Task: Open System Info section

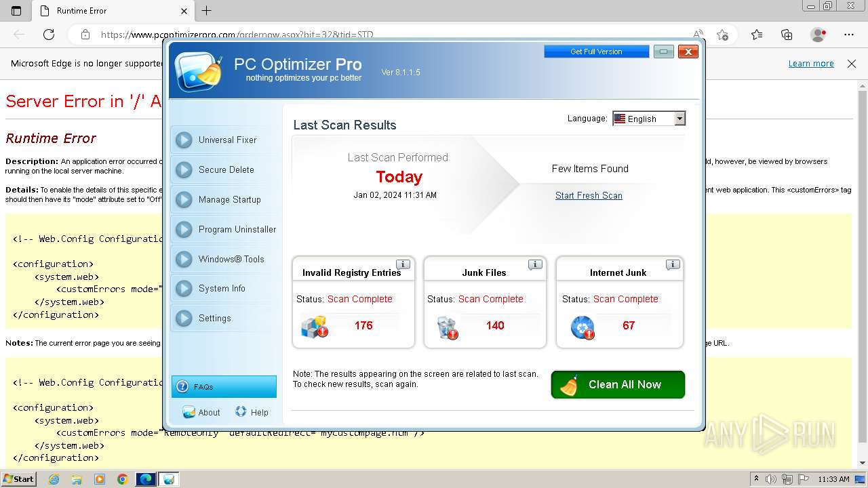Action: [x=224, y=288]
